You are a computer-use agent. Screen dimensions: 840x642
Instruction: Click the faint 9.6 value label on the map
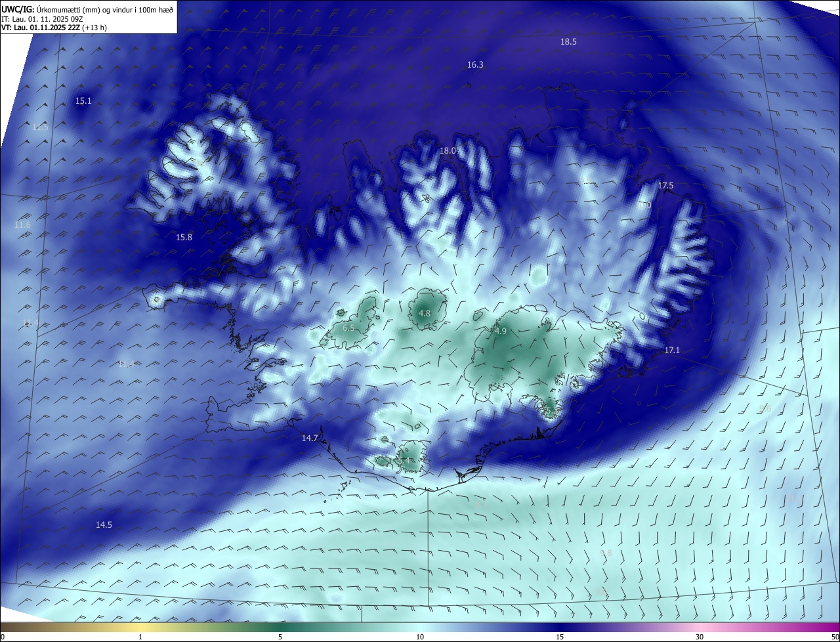[x=765, y=409]
